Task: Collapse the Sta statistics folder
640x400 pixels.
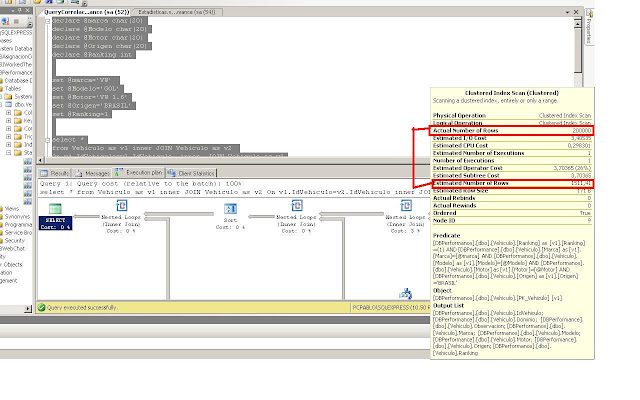Action: (9, 153)
